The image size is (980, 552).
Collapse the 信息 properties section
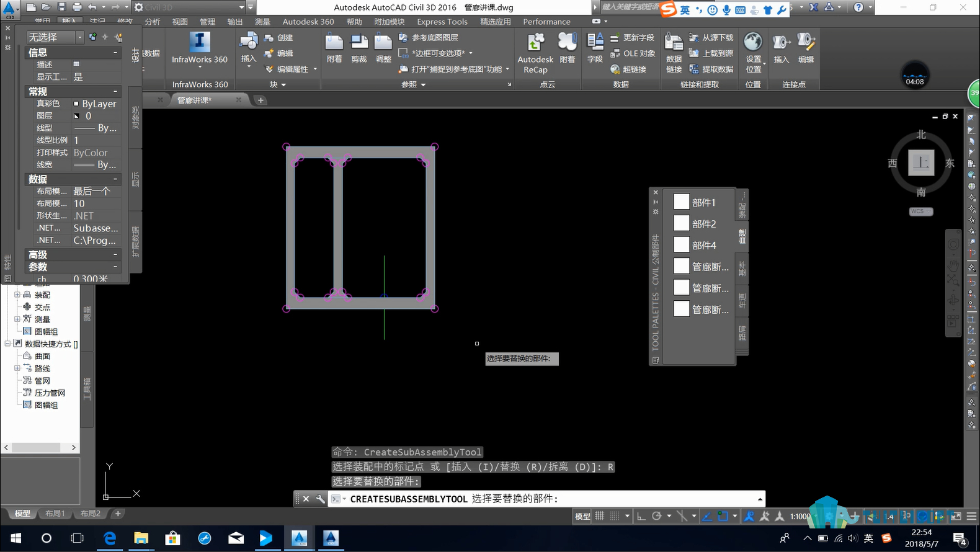115,53
